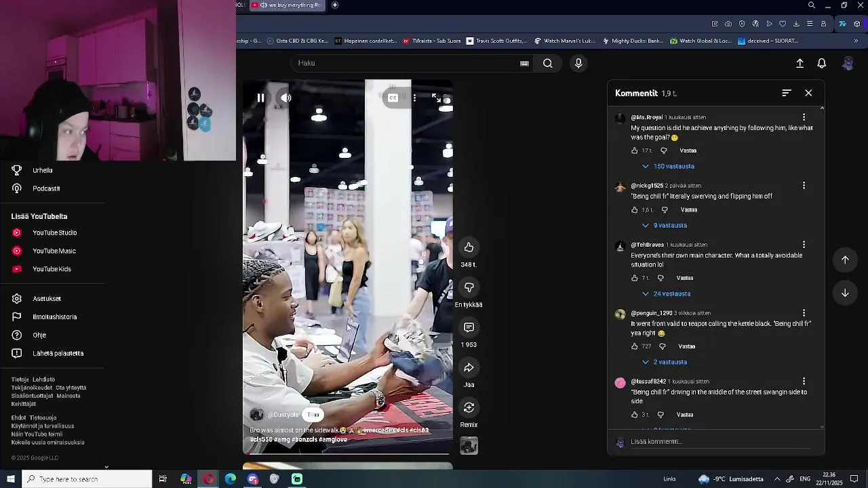
Task: Click the upload arrow icon
Action: [x=800, y=63]
